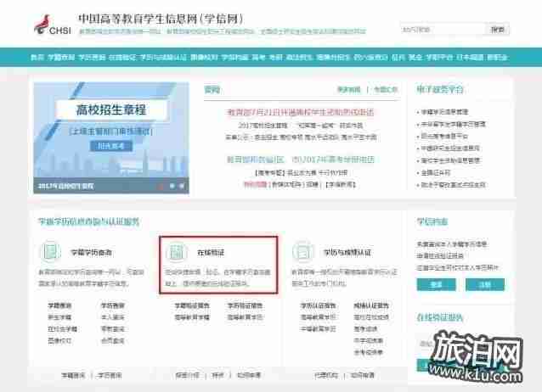The image size is (542, 392).
Task: Open 在线验证 in the teal navigation bar
Action: pos(122,58)
